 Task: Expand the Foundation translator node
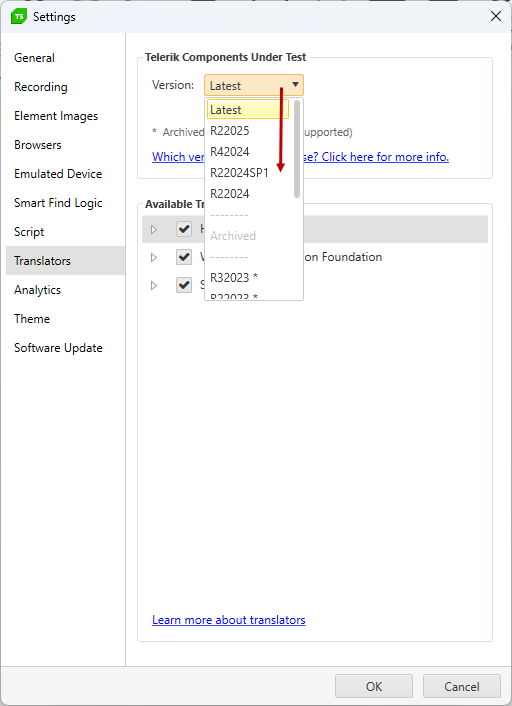(154, 258)
